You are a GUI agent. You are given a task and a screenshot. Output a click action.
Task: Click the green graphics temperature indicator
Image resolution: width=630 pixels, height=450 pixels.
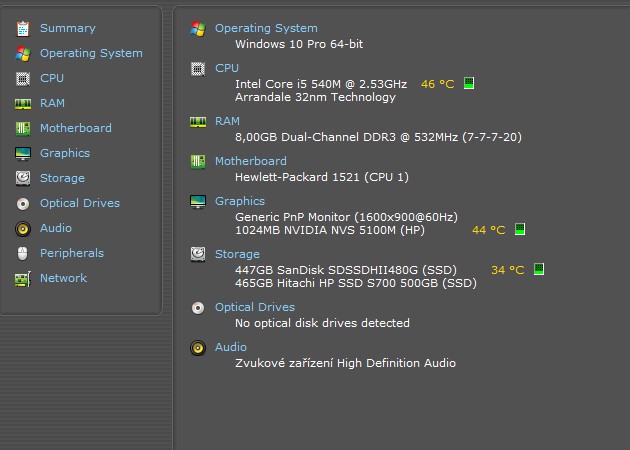pos(520,229)
